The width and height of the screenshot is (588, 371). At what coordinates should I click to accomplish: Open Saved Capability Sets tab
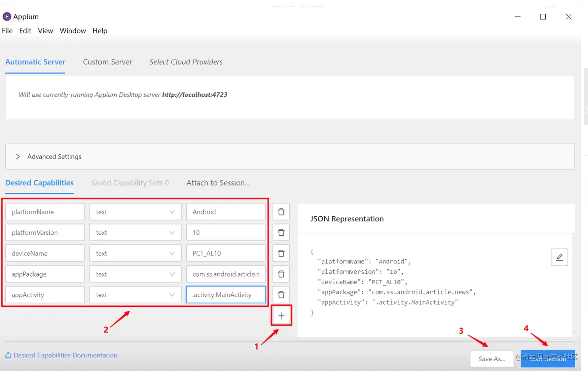(x=130, y=183)
